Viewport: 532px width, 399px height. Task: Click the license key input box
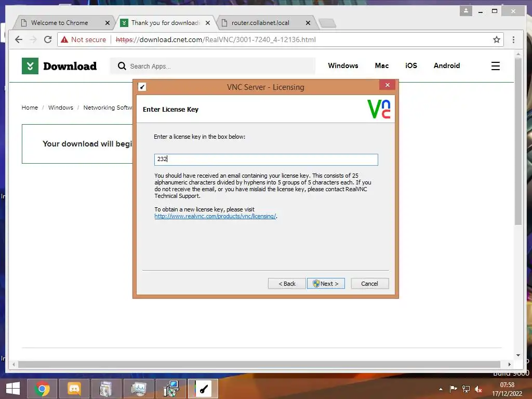click(x=266, y=159)
